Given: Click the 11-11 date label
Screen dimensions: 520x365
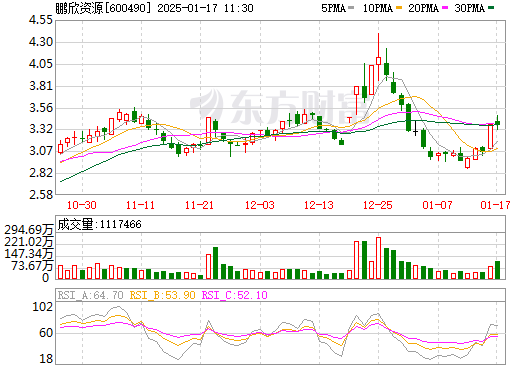Looking at the screenshot, I should tap(141, 205).
